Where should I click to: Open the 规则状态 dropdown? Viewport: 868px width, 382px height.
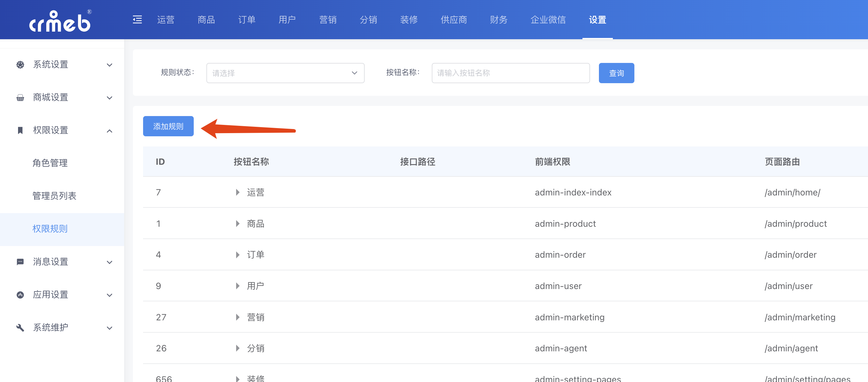coord(285,73)
